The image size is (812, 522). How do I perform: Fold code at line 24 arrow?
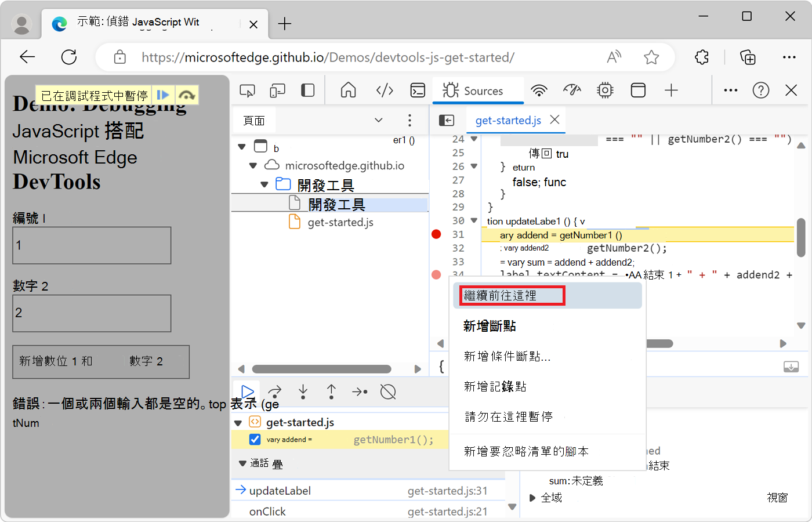pos(474,139)
